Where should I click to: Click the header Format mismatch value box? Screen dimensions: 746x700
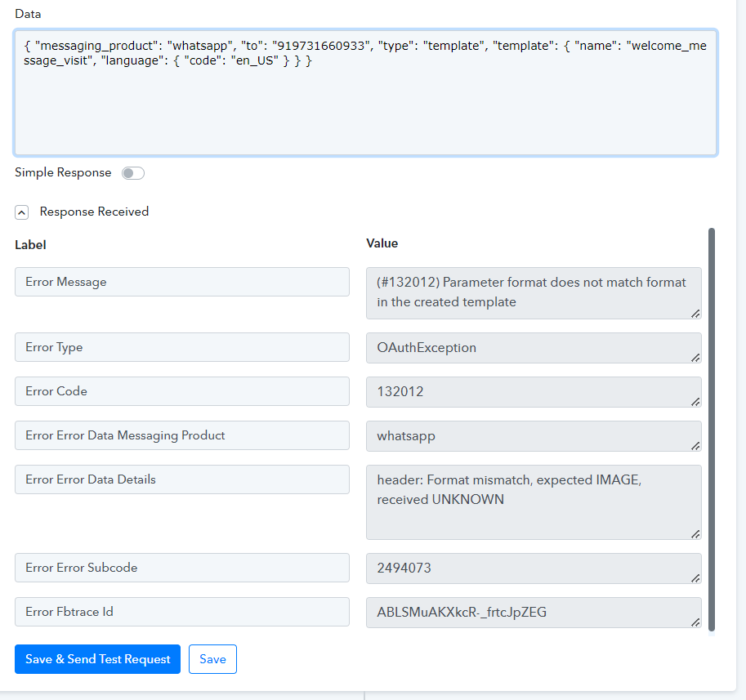[x=534, y=502]
